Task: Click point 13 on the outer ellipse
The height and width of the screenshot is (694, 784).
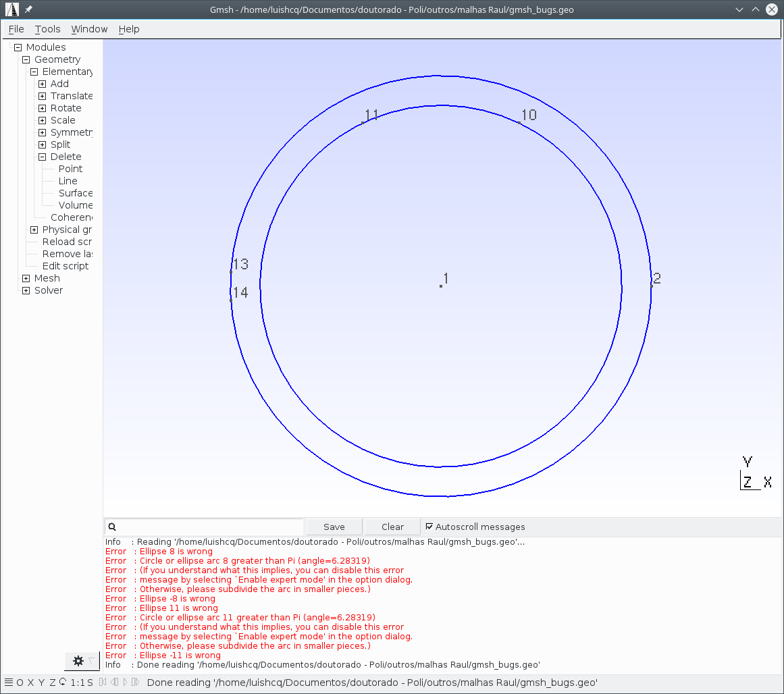Action: click(x=231, y=271)
